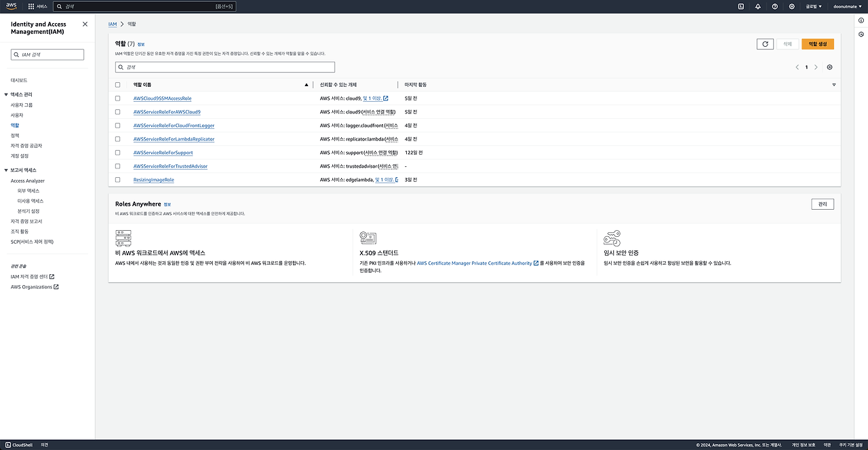Open the 서비스 grid menu
Screen dimensions: 868x450
[38, 6]
